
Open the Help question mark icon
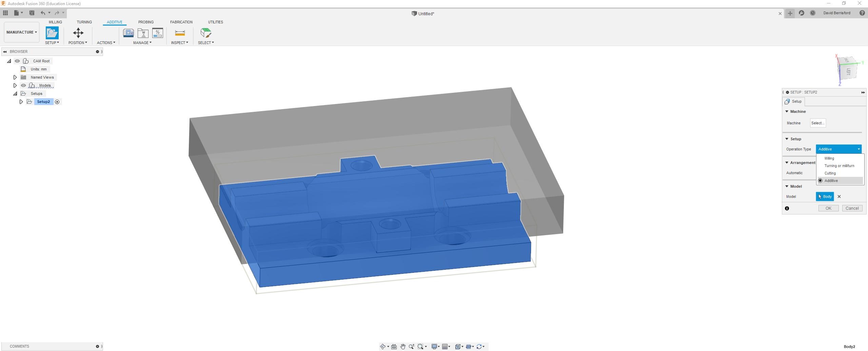point(862,13)
